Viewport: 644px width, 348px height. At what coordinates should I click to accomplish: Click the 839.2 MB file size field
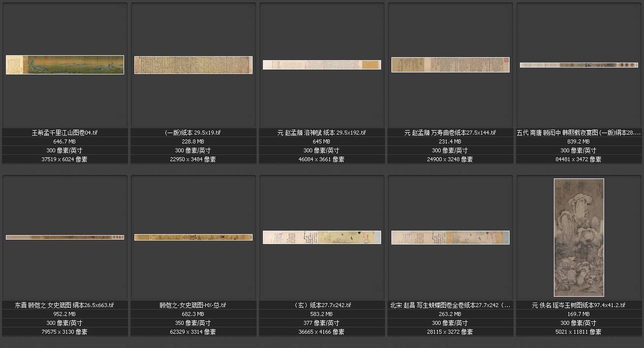579,141
